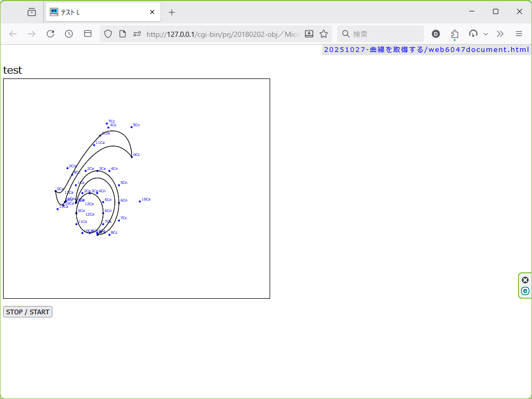The height and width of the screenshot is (399, 532).
Task: Open the Firefox hamburger application menu
Action: [518, 34]
